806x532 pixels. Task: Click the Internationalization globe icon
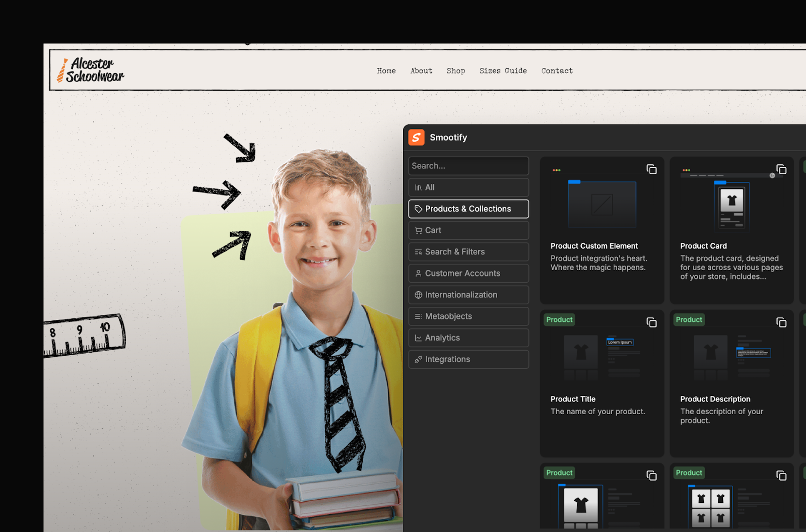[x=418, y=295]
